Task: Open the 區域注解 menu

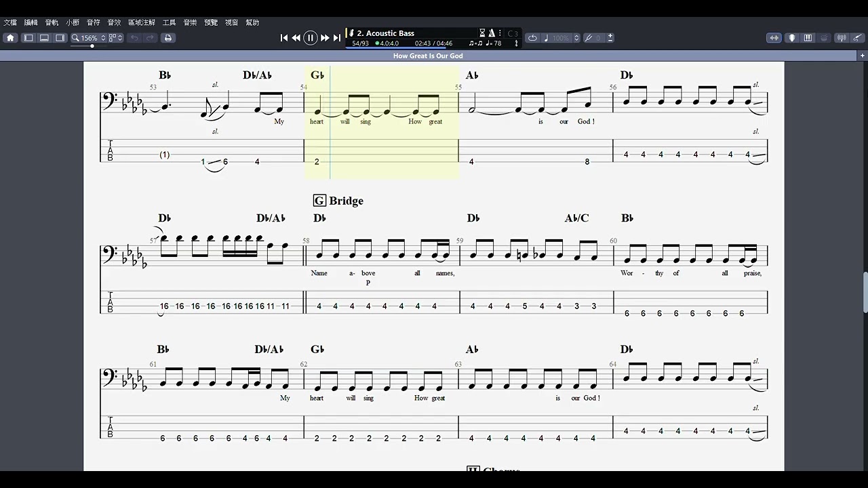Action: click(142, 22)
